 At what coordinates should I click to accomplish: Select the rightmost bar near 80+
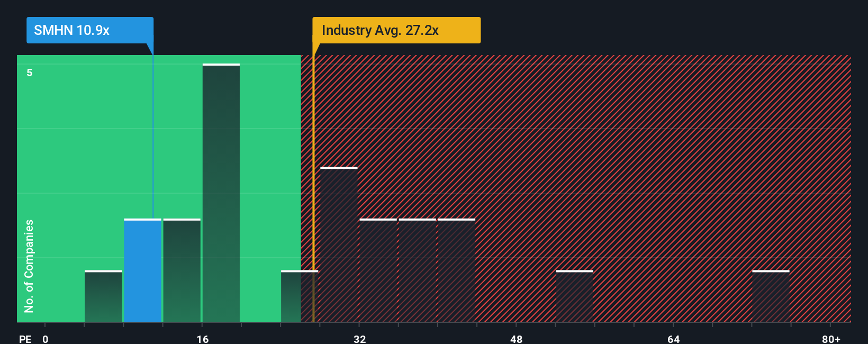(x=771, y=296)
